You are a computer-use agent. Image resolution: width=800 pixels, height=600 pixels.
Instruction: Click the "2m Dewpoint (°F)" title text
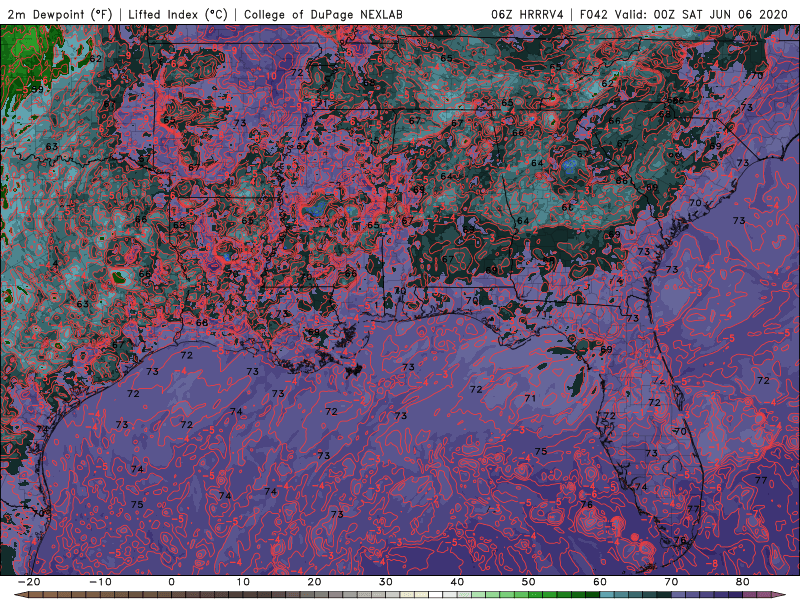[x=60, y=14]
